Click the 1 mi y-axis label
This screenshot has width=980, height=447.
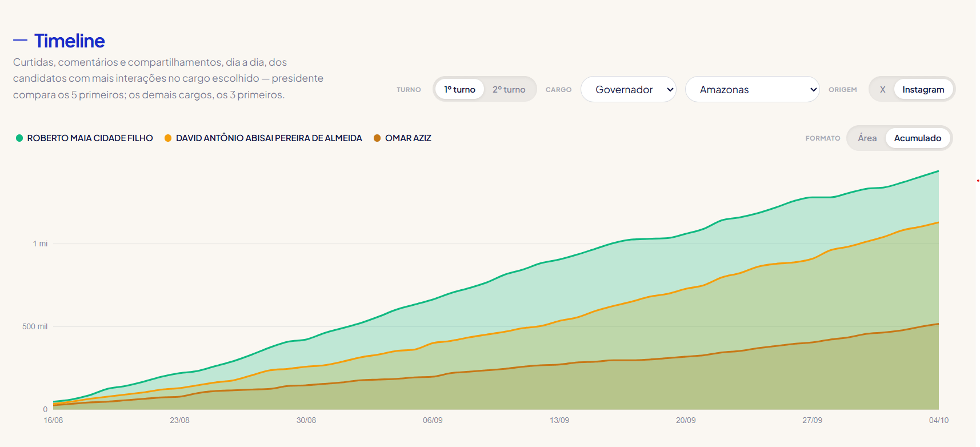tap(40, 244)
